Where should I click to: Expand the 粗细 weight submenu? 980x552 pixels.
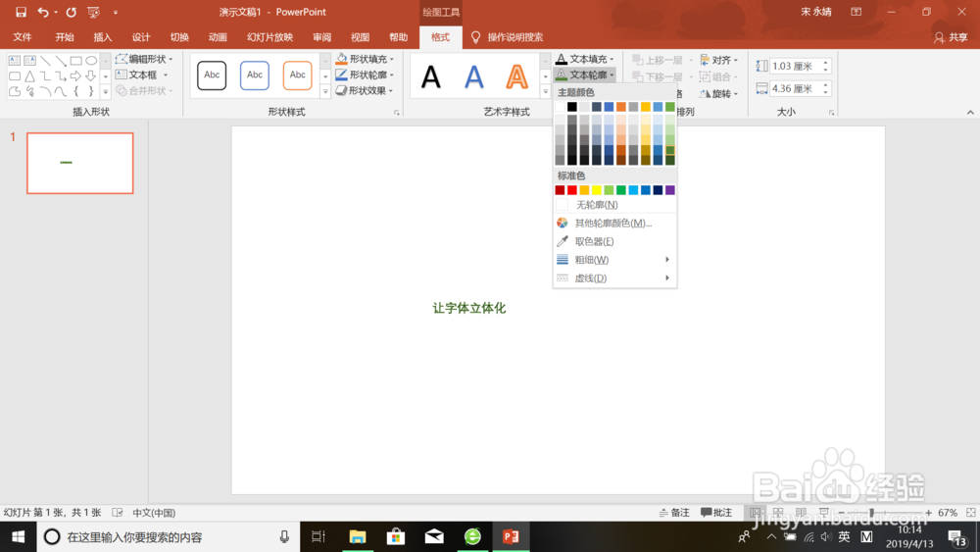(615, 260)
